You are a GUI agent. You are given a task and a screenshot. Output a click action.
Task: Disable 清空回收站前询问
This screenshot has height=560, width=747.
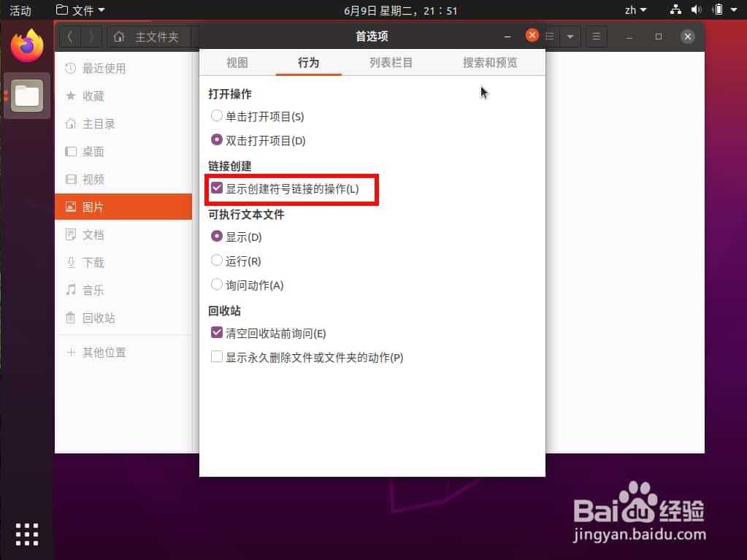216,332
